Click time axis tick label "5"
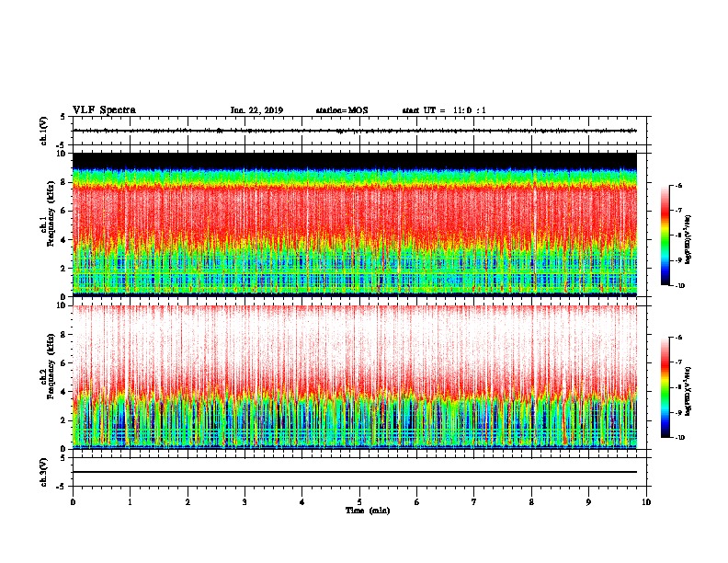The height and width of the screenshot is (563, 728). click(359, 502)
